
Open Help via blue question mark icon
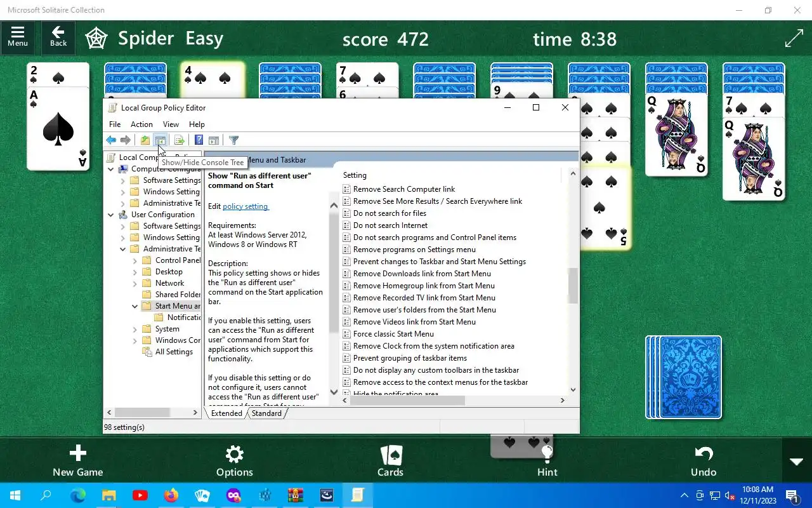[199, 140]
